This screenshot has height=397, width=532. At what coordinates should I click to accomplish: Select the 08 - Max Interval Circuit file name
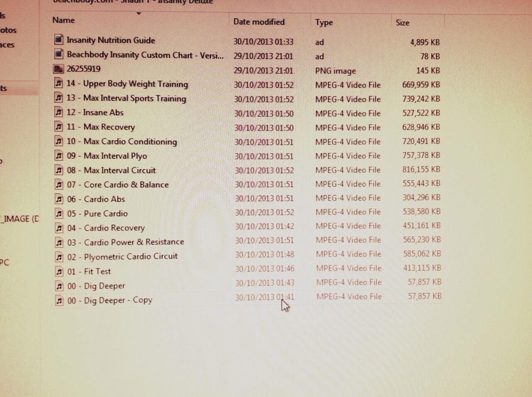pos(111,170)
